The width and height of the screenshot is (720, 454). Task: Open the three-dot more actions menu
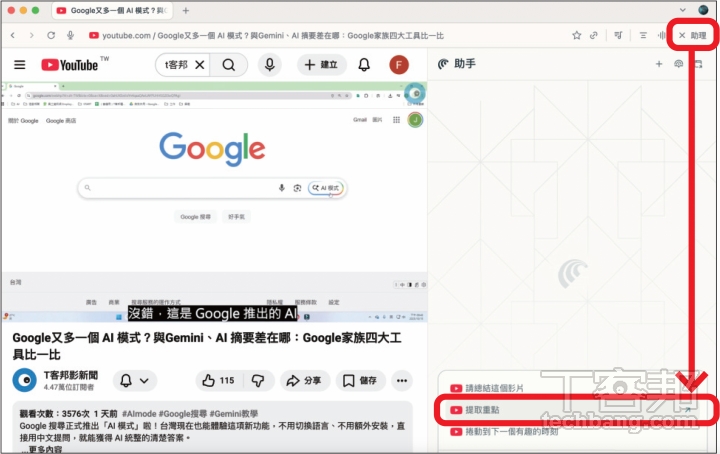pos(402,381)
